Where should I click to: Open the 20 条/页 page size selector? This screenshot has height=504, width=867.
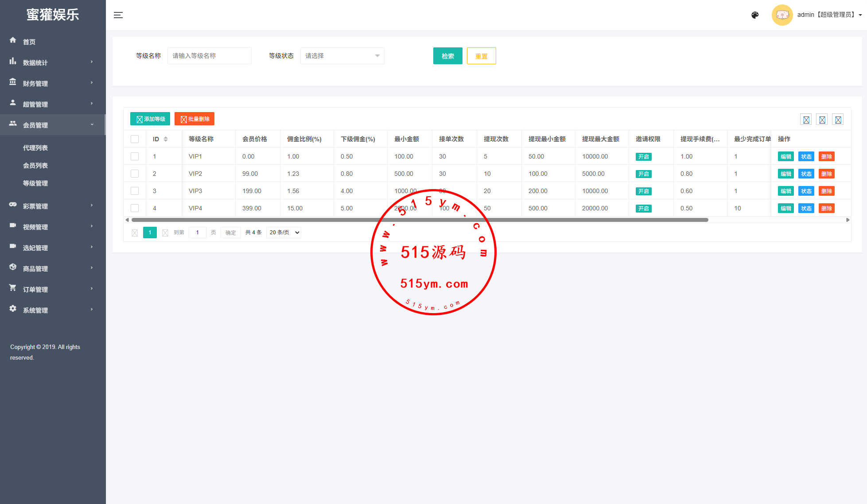284,233
